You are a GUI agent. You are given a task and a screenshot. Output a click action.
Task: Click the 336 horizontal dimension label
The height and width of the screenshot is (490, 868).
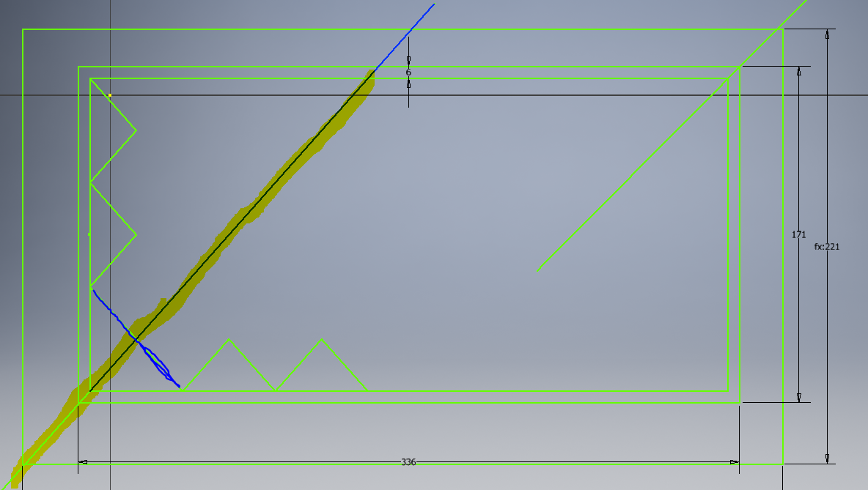(x=408, y=463)
